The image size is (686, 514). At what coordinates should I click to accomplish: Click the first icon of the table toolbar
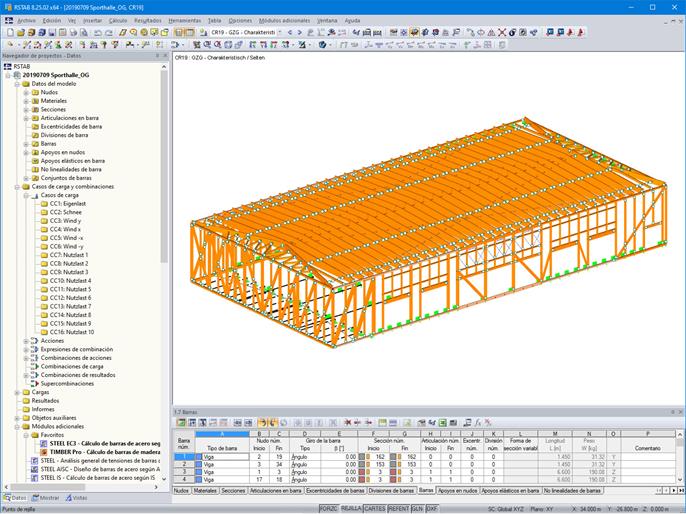click(181, 423)
